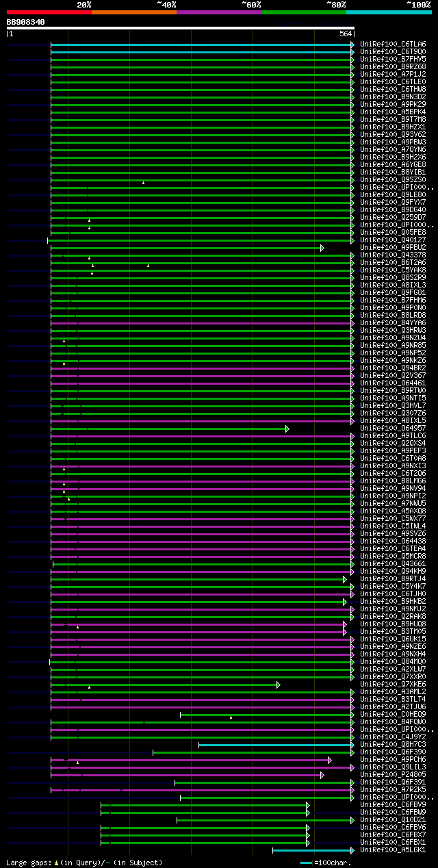
Task: Select the UniRef100_Q84MQ0 label
Action: tap(393, 661)
